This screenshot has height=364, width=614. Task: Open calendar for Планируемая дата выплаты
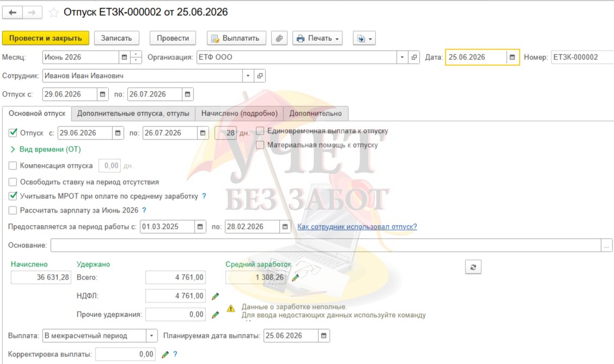coord(324,336)
